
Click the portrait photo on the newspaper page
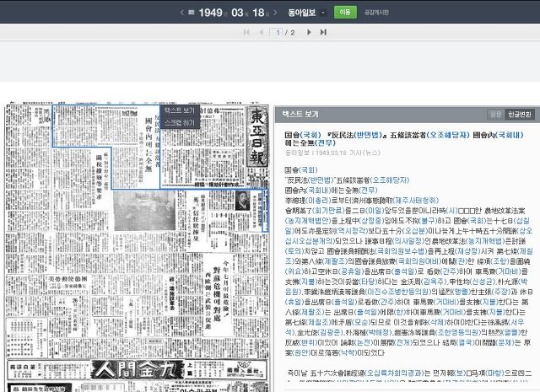pyautogui.click(x=242, y=201)
